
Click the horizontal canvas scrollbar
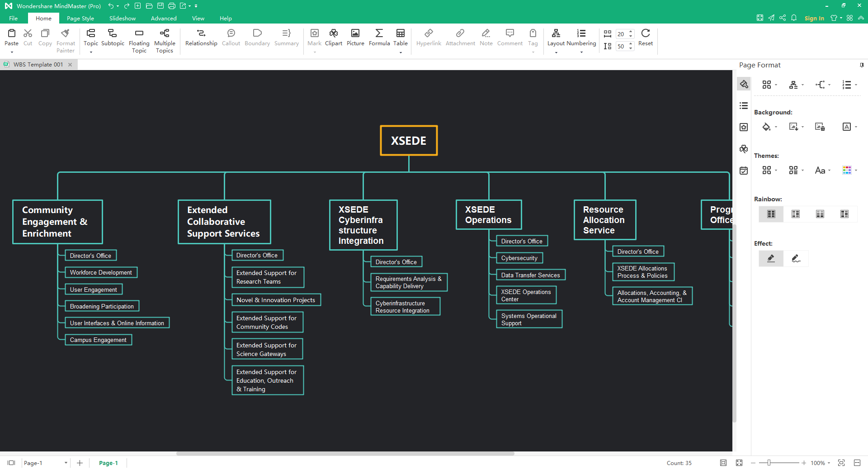345,453
